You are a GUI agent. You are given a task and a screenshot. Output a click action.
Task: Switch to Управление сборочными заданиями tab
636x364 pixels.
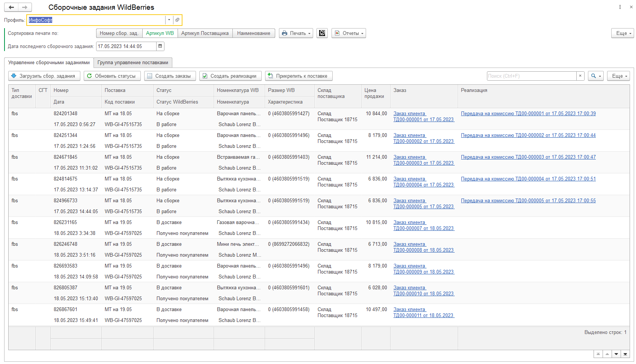[49, 63]
